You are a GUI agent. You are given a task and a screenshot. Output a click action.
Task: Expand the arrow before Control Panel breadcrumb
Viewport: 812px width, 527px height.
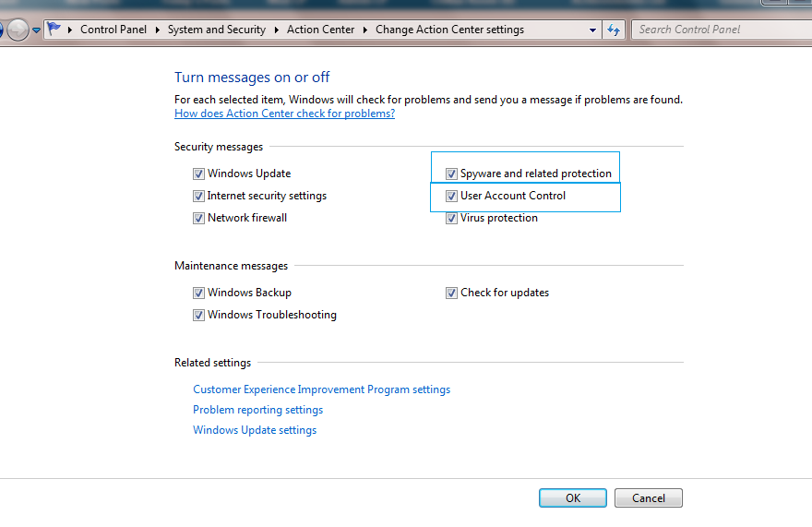pyautogui.click(x=69, y=30)
